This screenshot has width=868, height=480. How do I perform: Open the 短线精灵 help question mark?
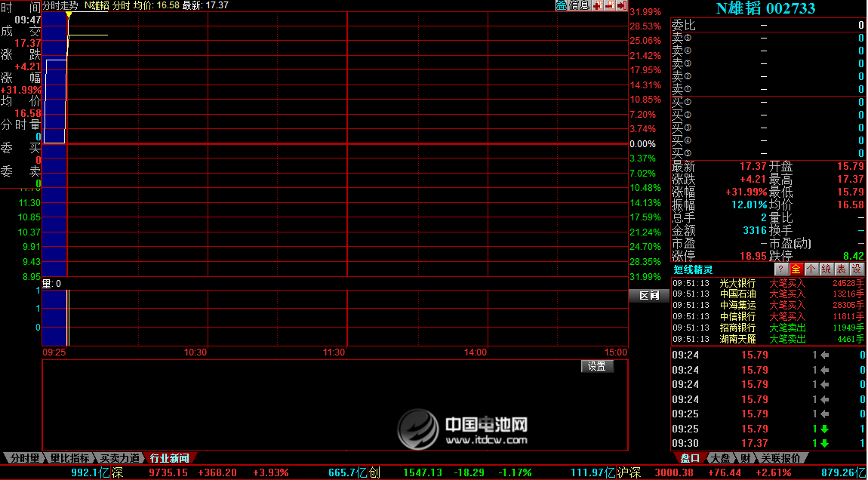(781, 269)
